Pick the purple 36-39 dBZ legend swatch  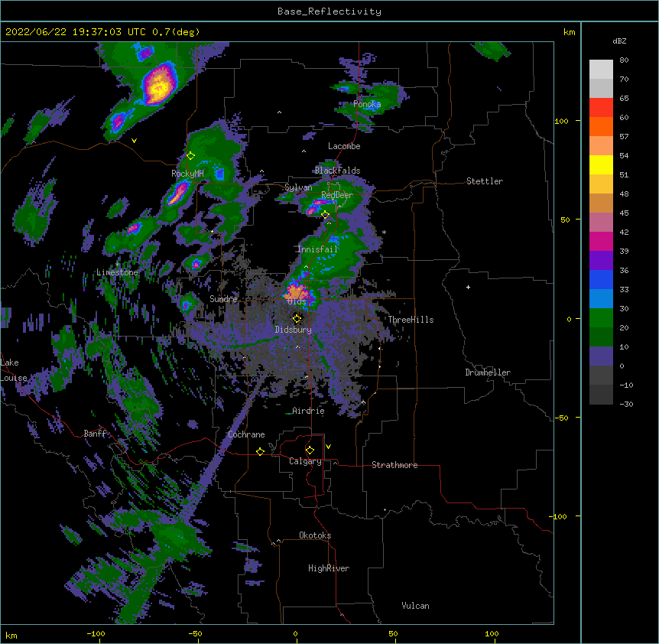[601, 261]
